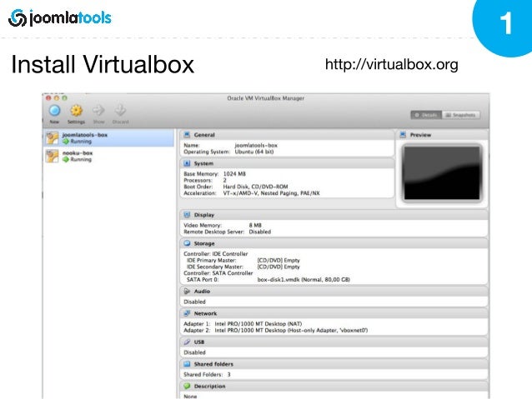The width and height of the screenshot is (532, 399).
Task: Open the Network section header
Action: coord(334,313)
